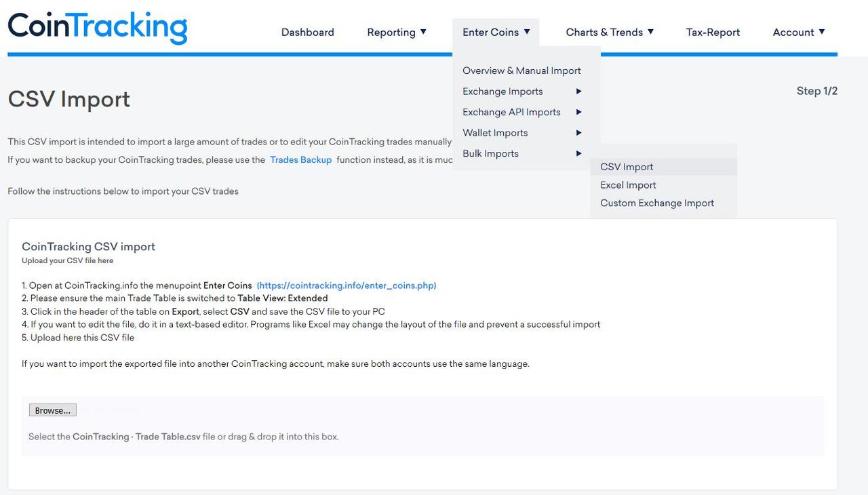Follow the Trades Backup link

point(300,160)
